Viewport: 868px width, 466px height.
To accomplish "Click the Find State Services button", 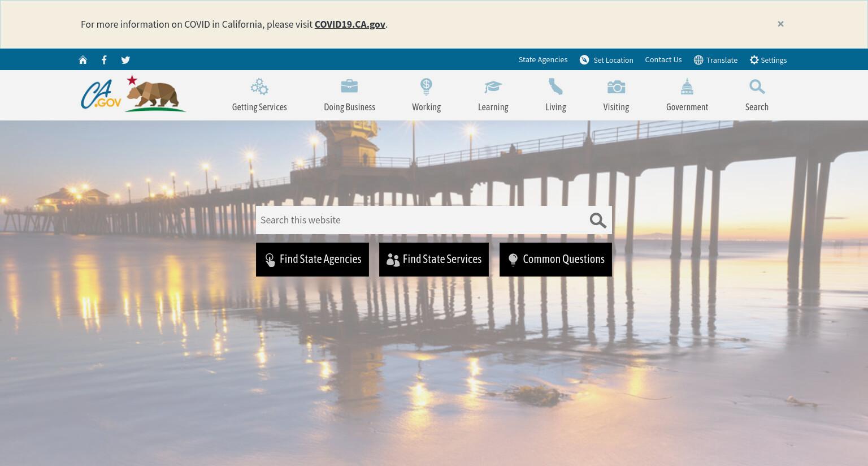I will (x=434, y=260).
